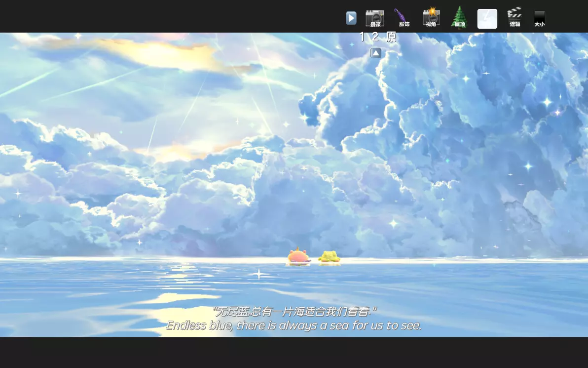The height and width of the screenshot is (368, 588).
Task: Click the 大小 black size icon
Action: (539, 18)
